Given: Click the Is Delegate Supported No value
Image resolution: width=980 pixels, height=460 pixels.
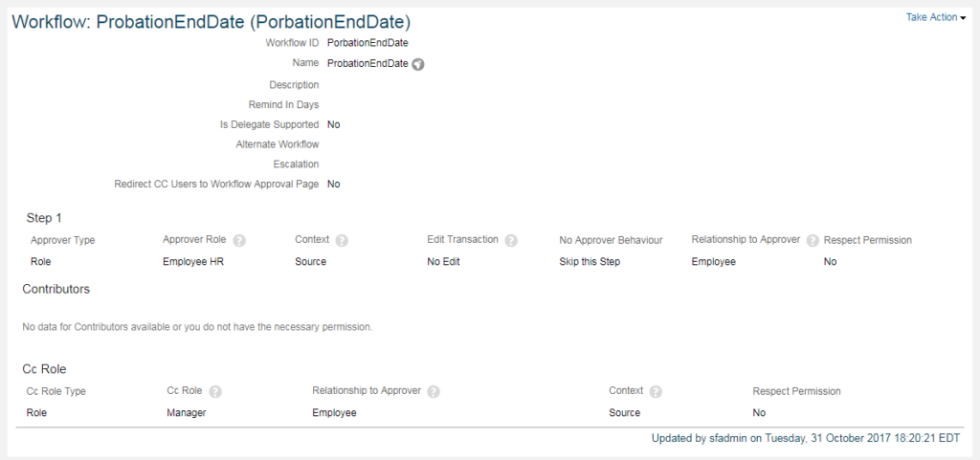Looking at the screenshot, I should (333, 124).
